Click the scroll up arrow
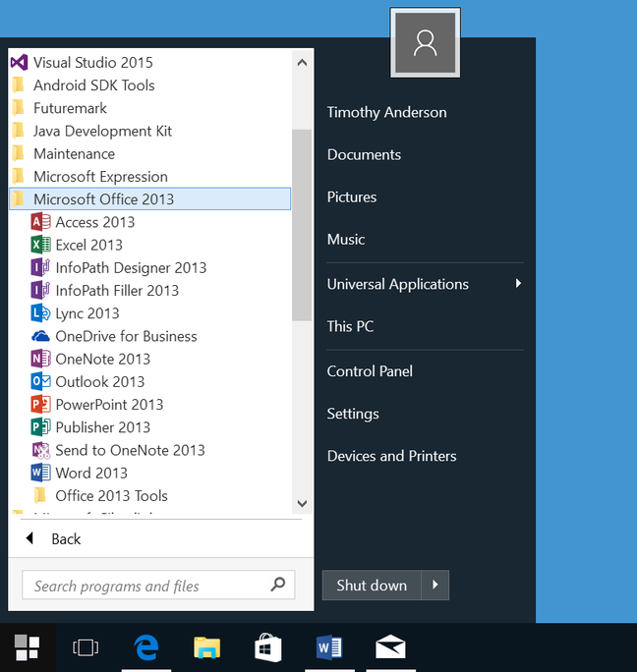Screen dimensions: 637x672 pyautogui.click(x=302, y=63)
